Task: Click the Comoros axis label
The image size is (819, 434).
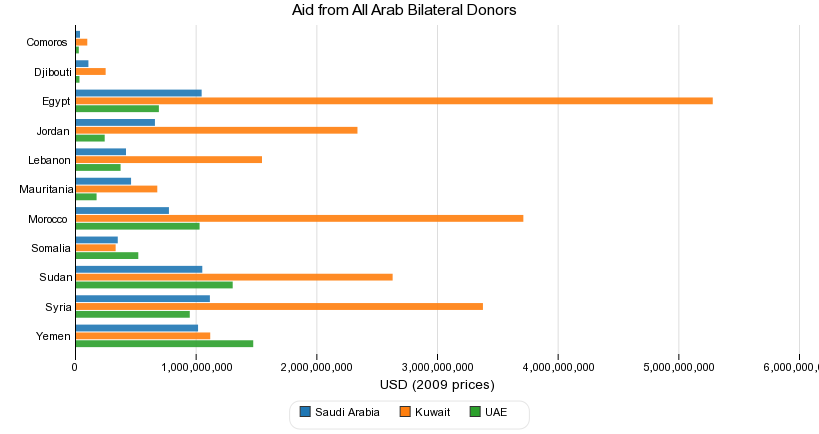Action: pyautogui.click(x=47, y=42)
